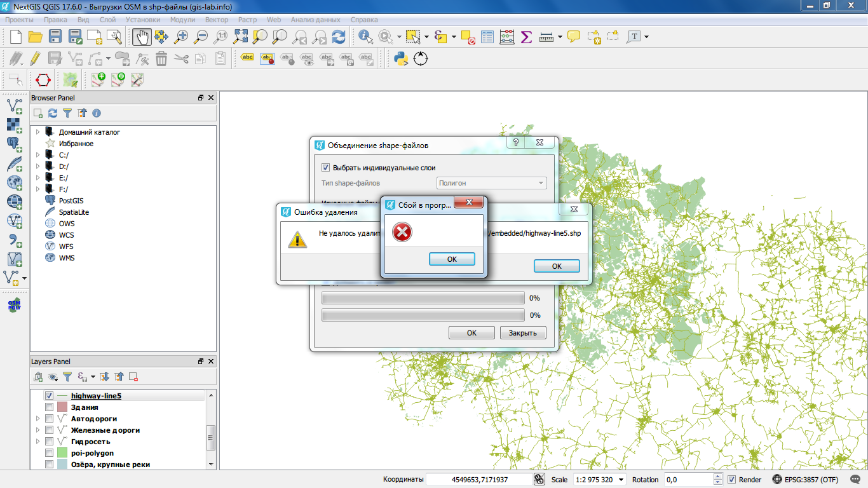Open the Scale dropdown in status bar
The height and width of the screenshot is (488, 868).
click(621, 480)
